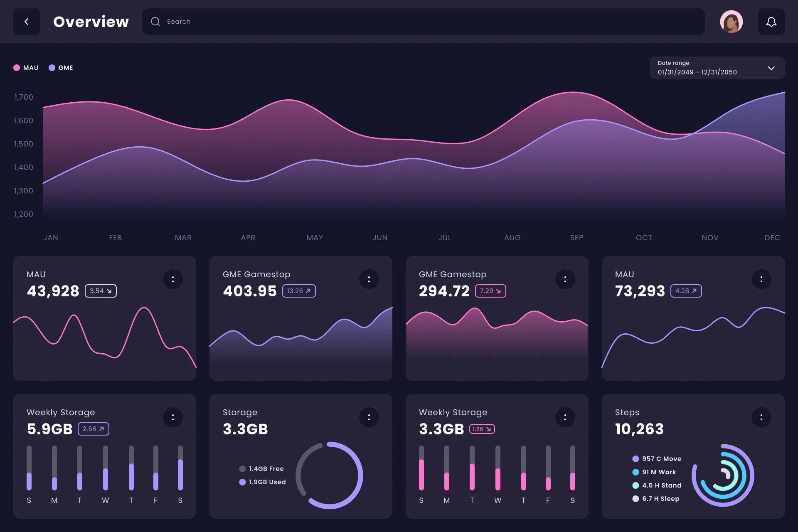
Task: Select the 1.9GB Used legend entry
Action: [263, 482]
